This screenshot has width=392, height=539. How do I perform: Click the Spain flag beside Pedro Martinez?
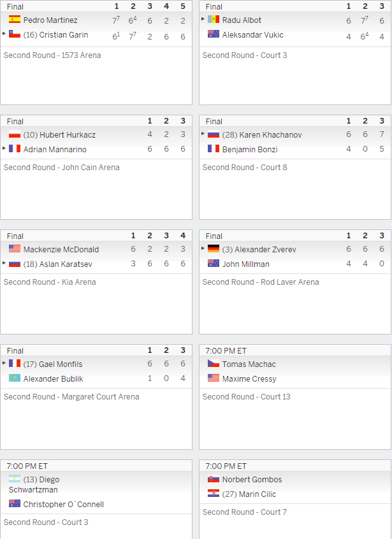coord(15,19)
